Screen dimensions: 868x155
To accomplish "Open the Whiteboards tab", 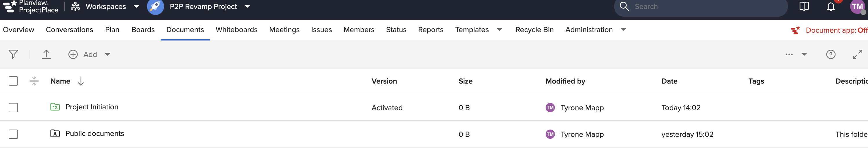I will [x=236, y=30].
